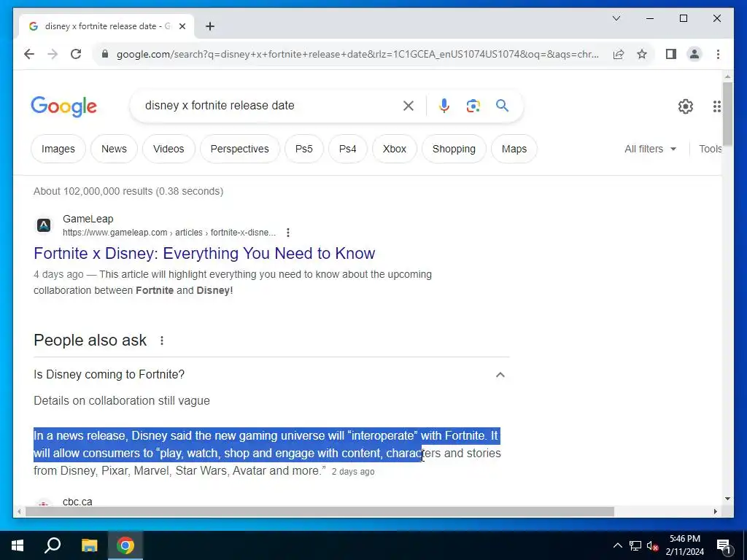Click About 102,000,000 results text
Image resolution: width=747 pixels, height=560 pixels.
(x=128, y=191)
